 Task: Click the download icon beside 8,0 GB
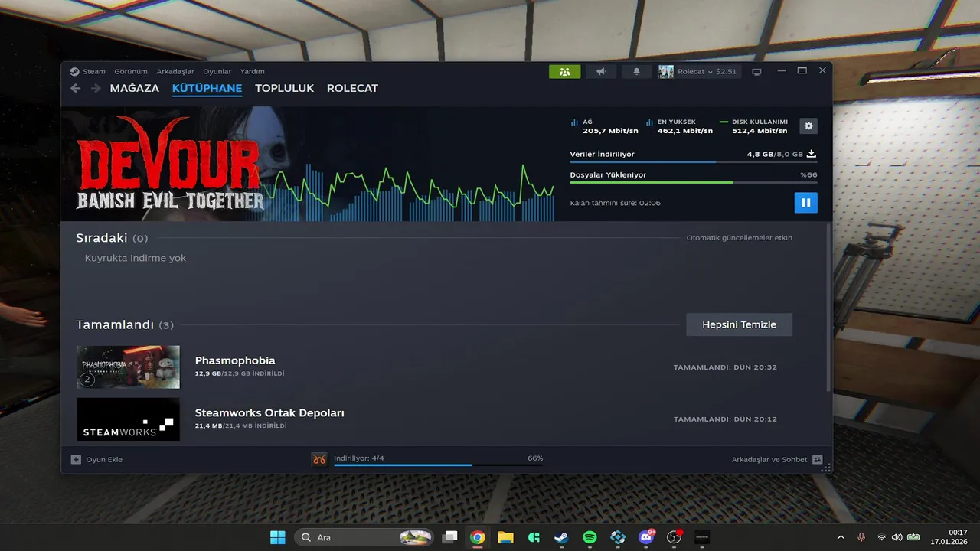point(812,154)
